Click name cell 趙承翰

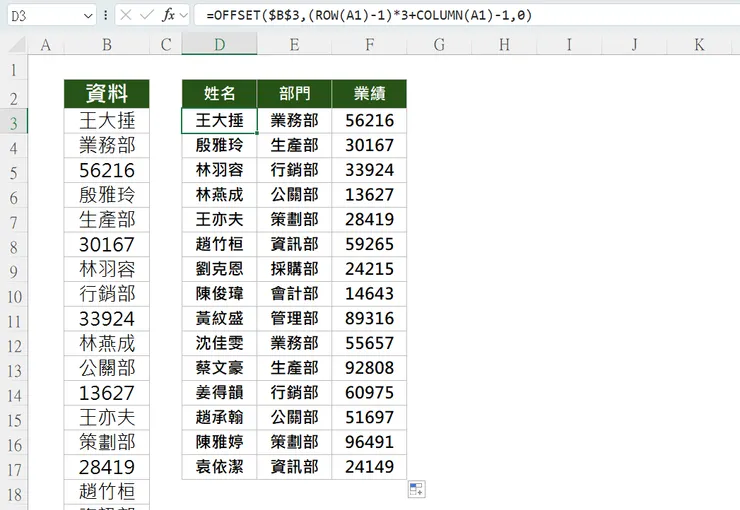219,418
